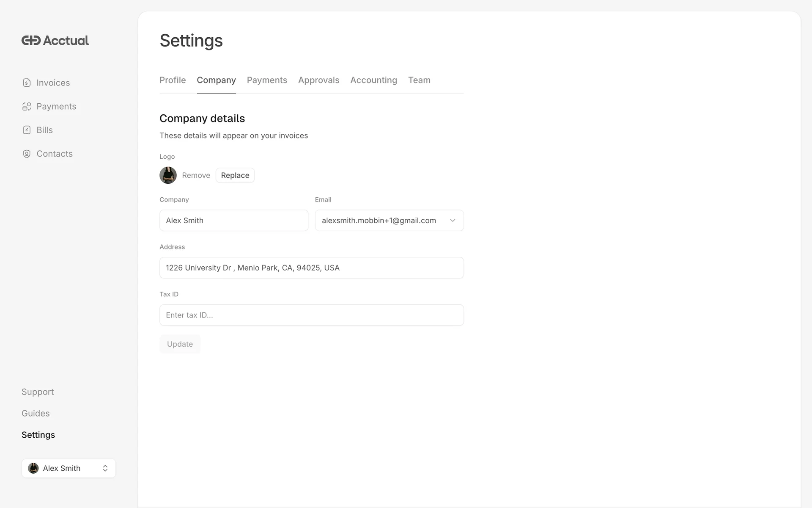
Task: Switch to the Payments settings tab
Action: (267, 80)
